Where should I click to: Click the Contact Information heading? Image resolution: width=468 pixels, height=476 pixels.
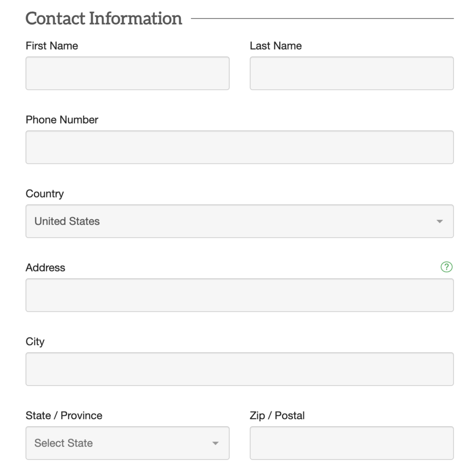(x=104, y=19)
